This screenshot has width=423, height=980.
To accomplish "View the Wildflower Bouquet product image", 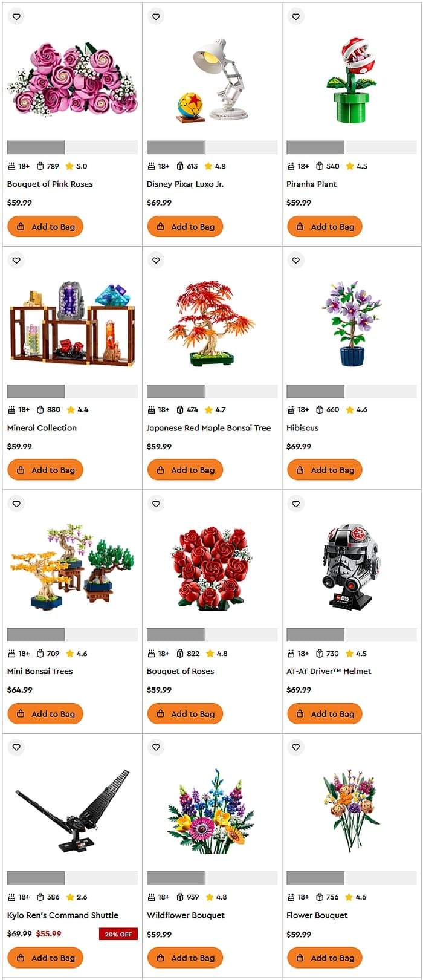I will [x=211, y=811].
